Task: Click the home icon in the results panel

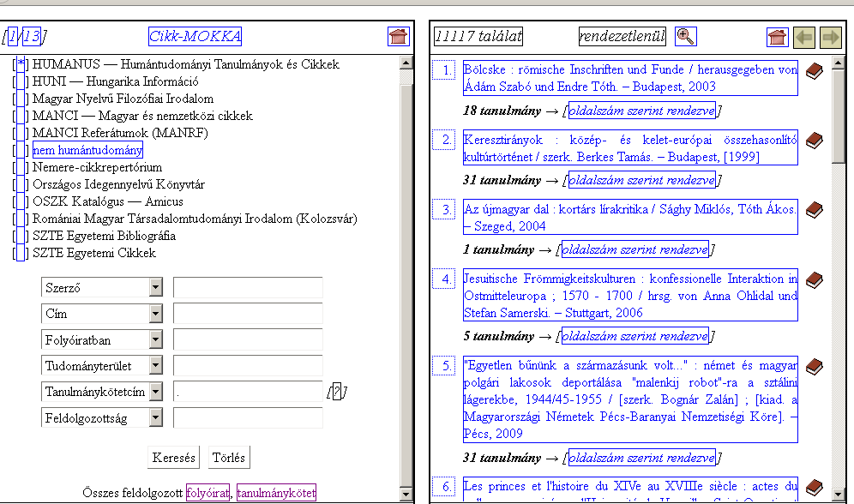Action: [x=777, y=37]
